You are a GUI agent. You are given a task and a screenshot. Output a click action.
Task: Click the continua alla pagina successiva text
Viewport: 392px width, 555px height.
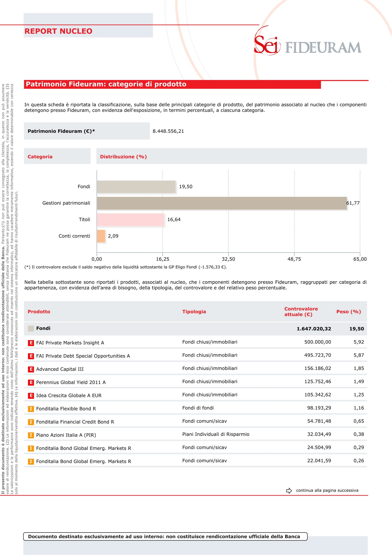click(x=327, y=490)
